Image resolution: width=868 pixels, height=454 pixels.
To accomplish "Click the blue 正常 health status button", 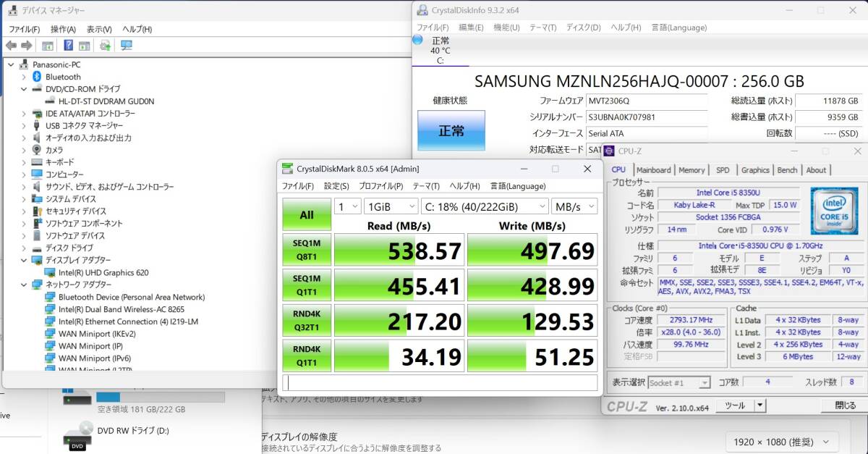I will (x=451, y=130).
